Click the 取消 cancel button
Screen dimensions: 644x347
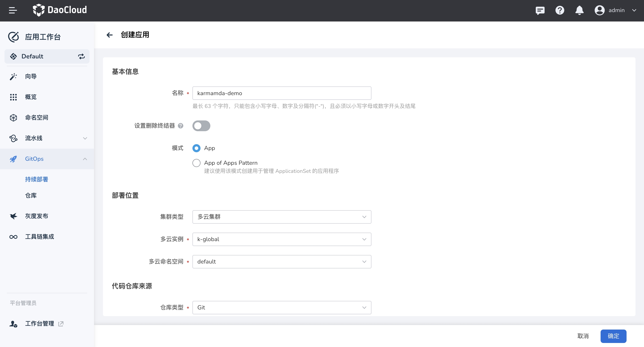point(583,336)
